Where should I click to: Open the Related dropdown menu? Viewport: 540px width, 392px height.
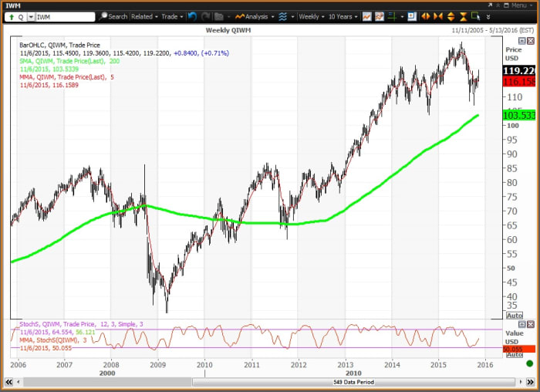tap(144, 16)
